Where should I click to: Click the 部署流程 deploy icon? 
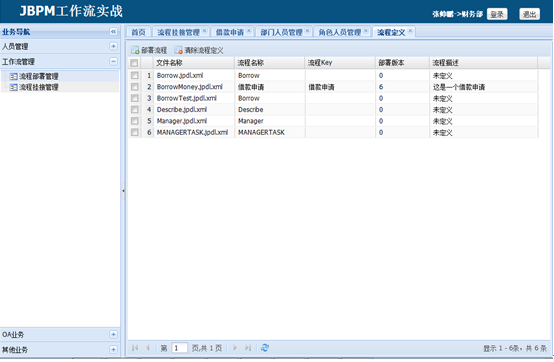click(x=135, y=50)
